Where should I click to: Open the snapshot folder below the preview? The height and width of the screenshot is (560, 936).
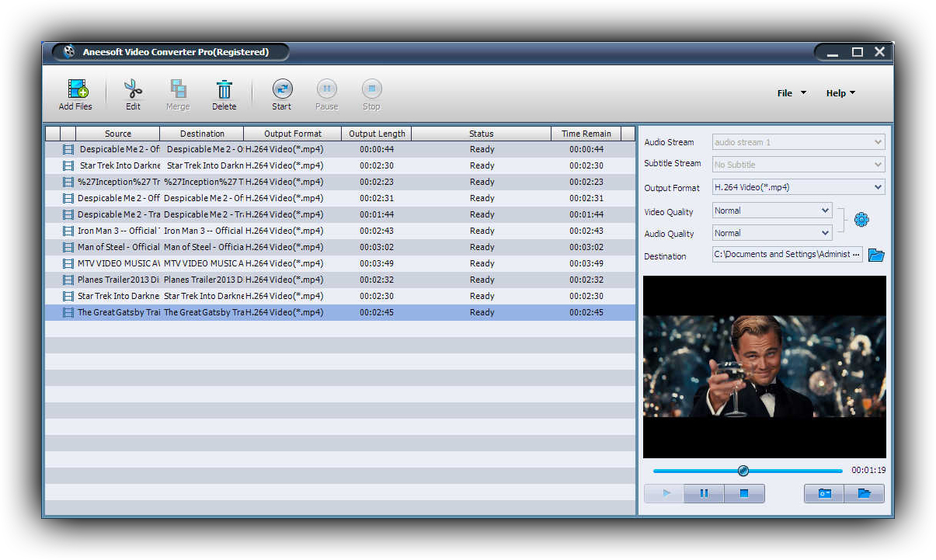point(865,493)
